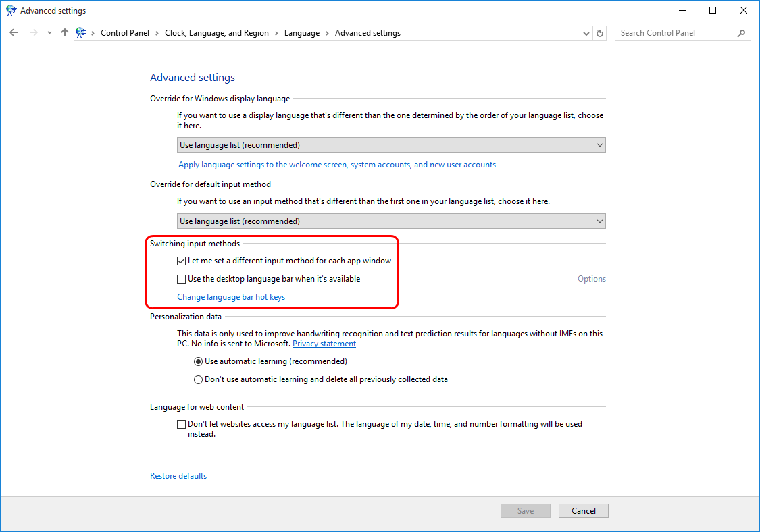Screen dimensions: 760x532
Task: Enable 'Use the desktop language bar when it's available'
Action: coord(181,279)
